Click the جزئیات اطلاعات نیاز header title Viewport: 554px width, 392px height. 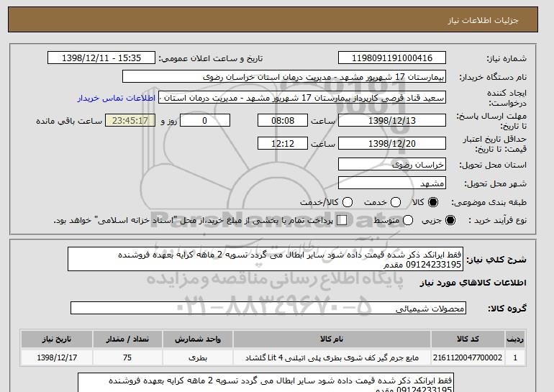click(483, 20)
